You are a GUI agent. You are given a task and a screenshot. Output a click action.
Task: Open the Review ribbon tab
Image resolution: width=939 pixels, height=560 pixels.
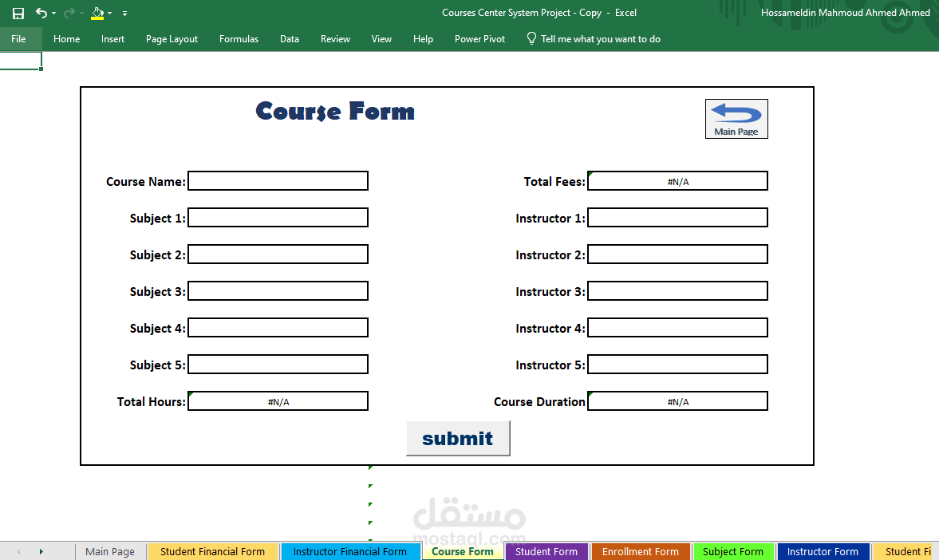[x=335, y=39]
